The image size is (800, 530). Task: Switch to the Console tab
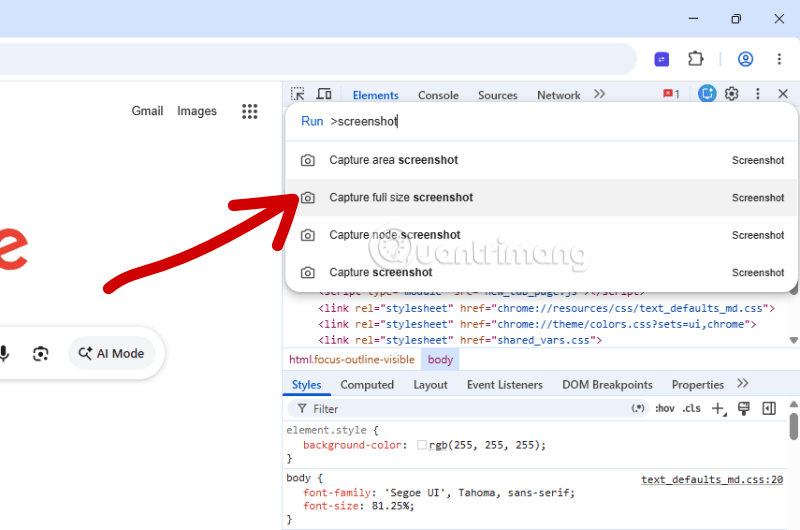[438, 95]
